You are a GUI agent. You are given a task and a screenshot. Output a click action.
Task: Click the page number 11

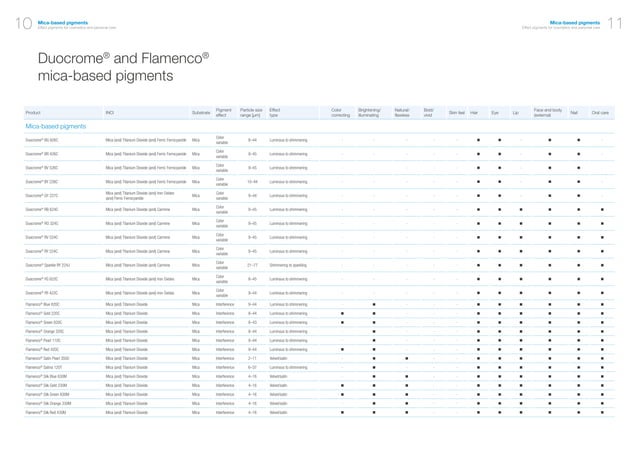click(x=615, y=23)
